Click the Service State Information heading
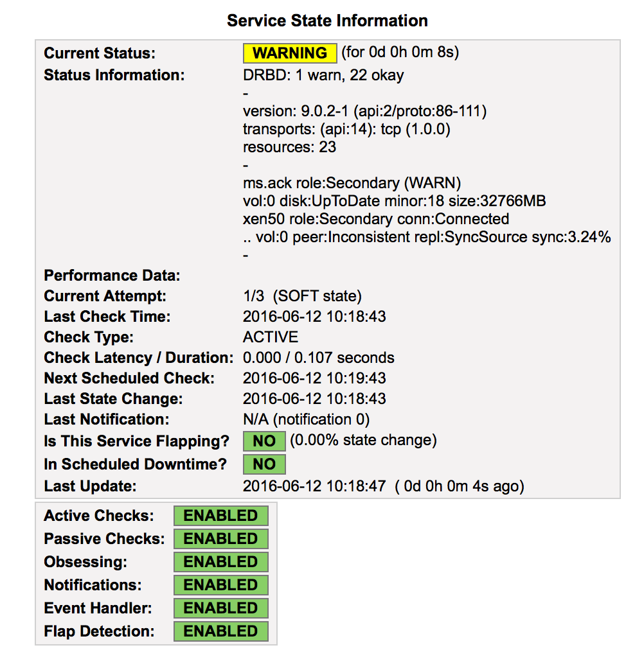This screenshot has height=659, width=644. click(x=327, y=21)
